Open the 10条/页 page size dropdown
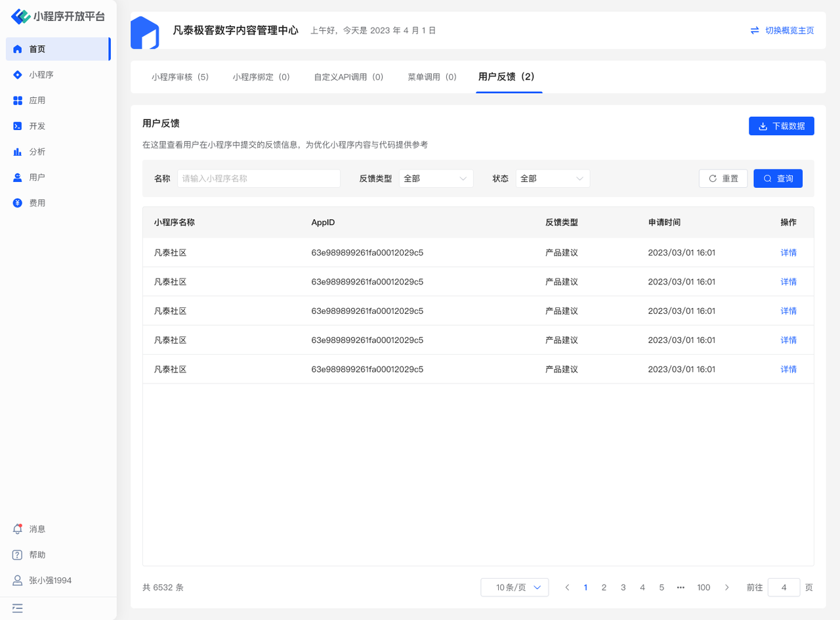840x620 pixels. (x=514, y=587)
